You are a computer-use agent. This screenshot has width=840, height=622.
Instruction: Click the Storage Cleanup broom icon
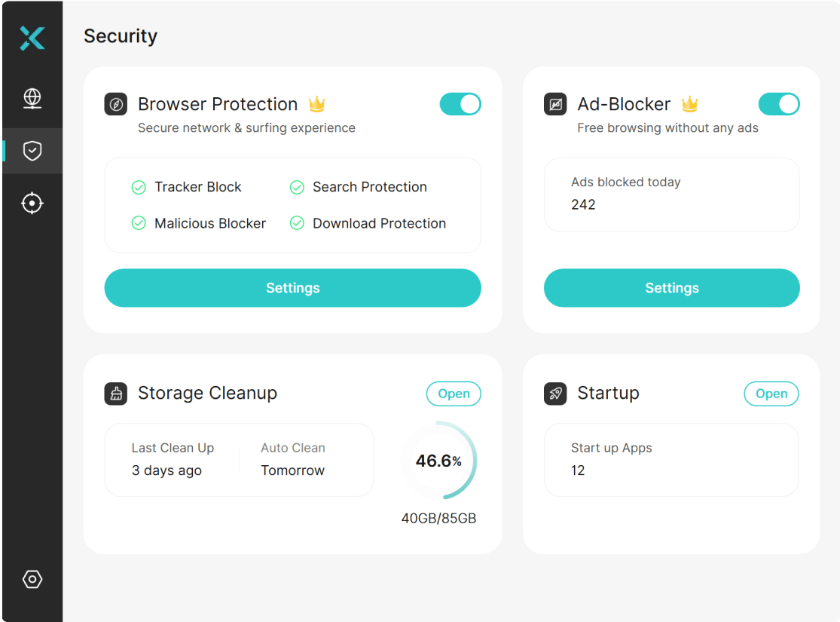pos(116,394)
